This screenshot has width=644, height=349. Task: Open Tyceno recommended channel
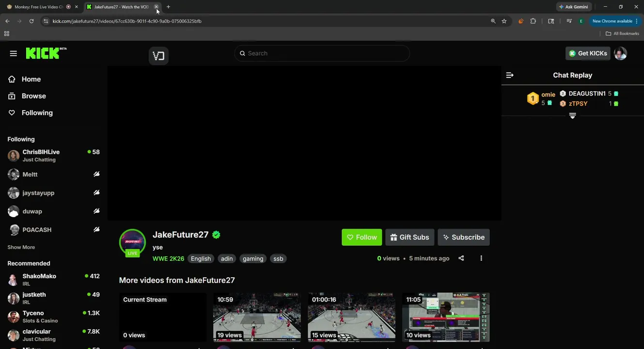[54, 317]
